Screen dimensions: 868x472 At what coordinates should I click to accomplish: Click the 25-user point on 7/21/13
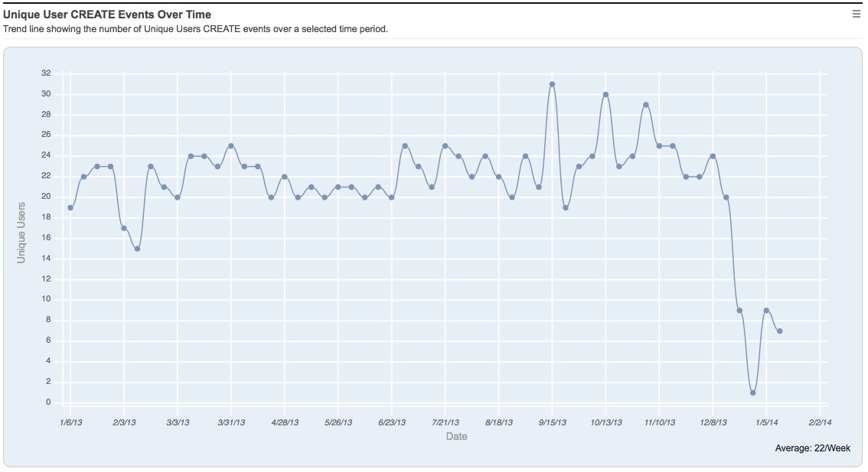point(445,146)
